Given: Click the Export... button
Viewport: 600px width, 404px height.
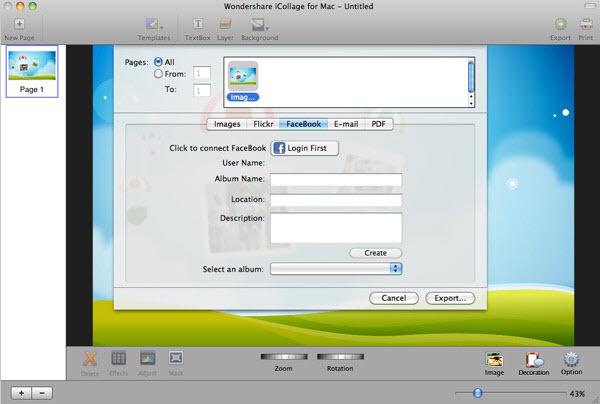Looking at the screenshot, I should pyautogui.click(x=450, y=298).
